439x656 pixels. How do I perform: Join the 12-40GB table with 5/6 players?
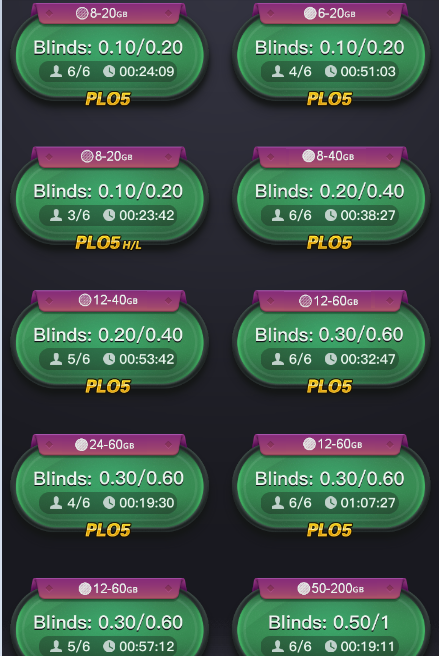[x=109, y=343]
